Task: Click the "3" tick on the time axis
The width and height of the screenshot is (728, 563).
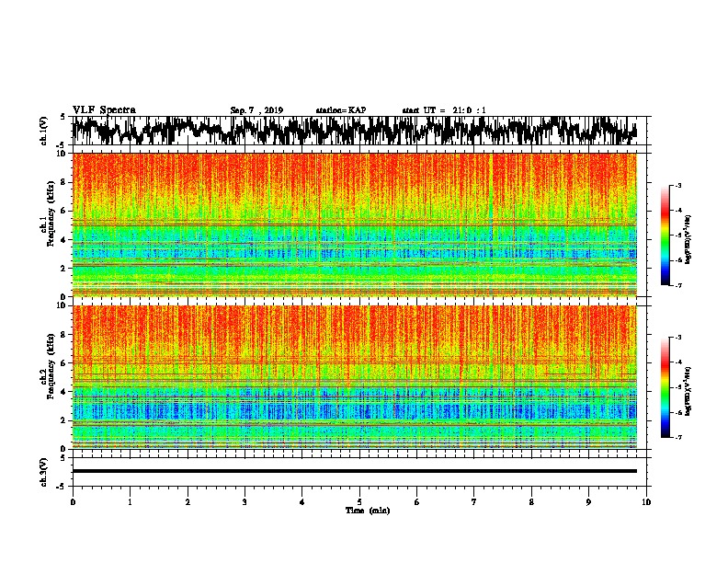Action: (245, 502)
